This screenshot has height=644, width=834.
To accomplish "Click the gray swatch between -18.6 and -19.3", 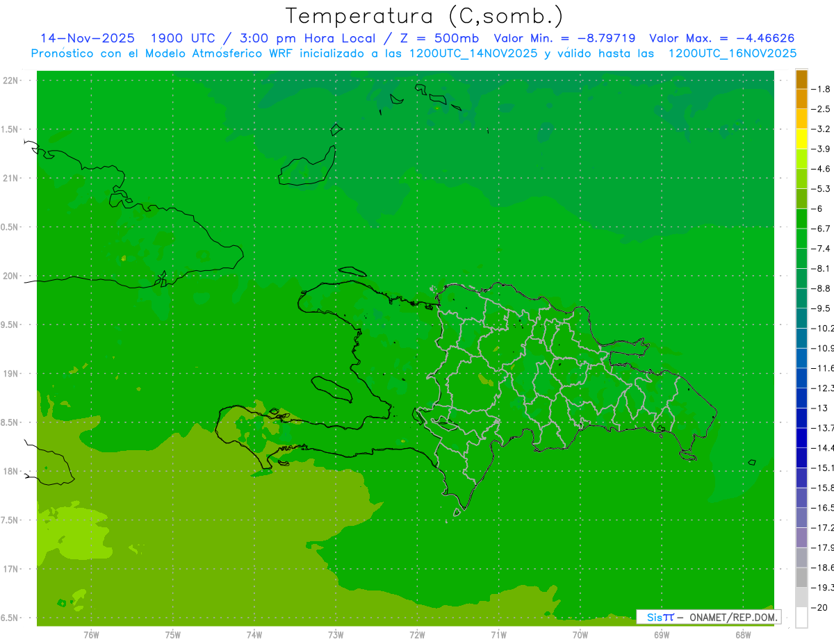I will [x=801, y=578].
